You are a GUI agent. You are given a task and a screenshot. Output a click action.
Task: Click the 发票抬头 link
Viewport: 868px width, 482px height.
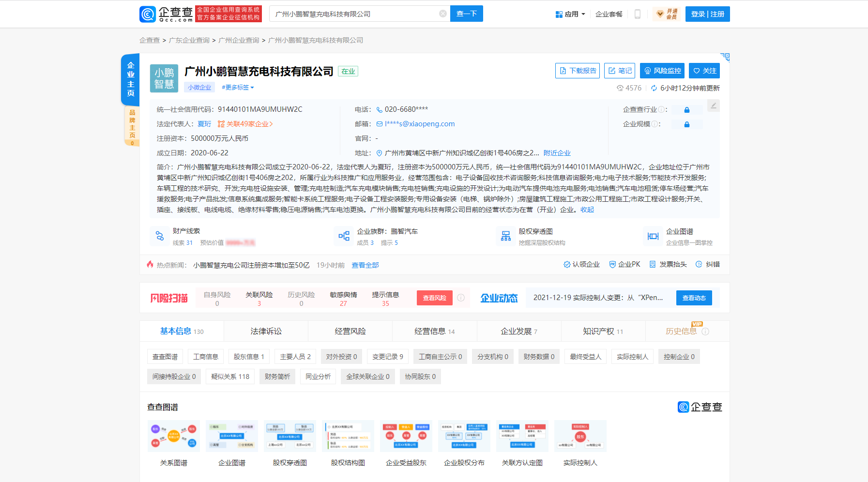[668, 264]
